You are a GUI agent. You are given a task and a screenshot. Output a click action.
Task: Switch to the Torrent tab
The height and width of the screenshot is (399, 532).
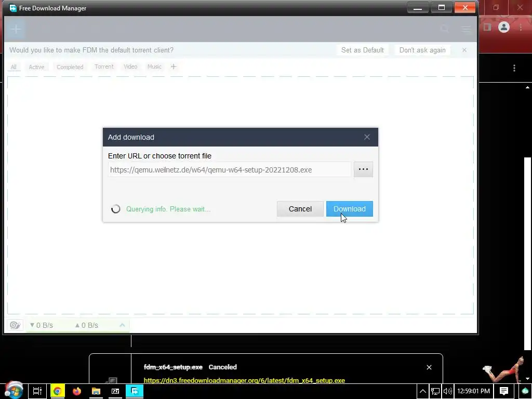tap(104, 66)
